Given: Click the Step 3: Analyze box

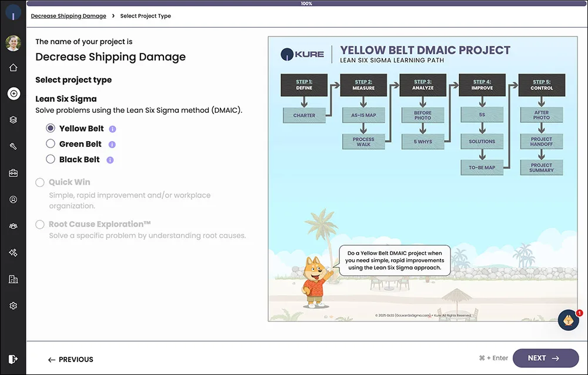Looking at the screenshot, I should [423, 85].
